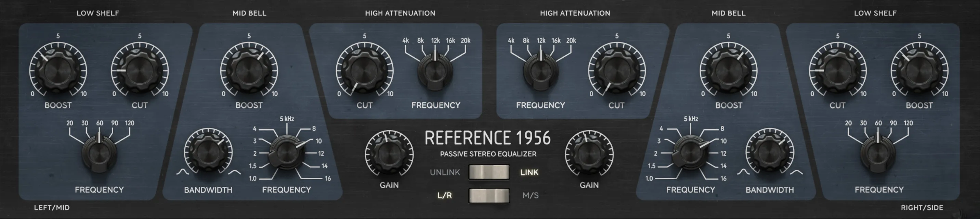The height and width of the screenshot is (219, 980).
Task: Click the 16 mark on left Mid Bell Frequency
Action: point(328,178)
